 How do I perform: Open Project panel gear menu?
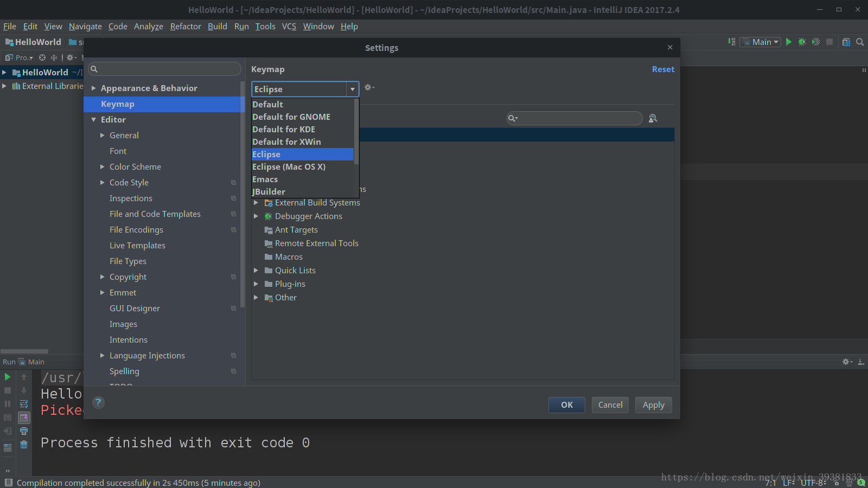72,57
